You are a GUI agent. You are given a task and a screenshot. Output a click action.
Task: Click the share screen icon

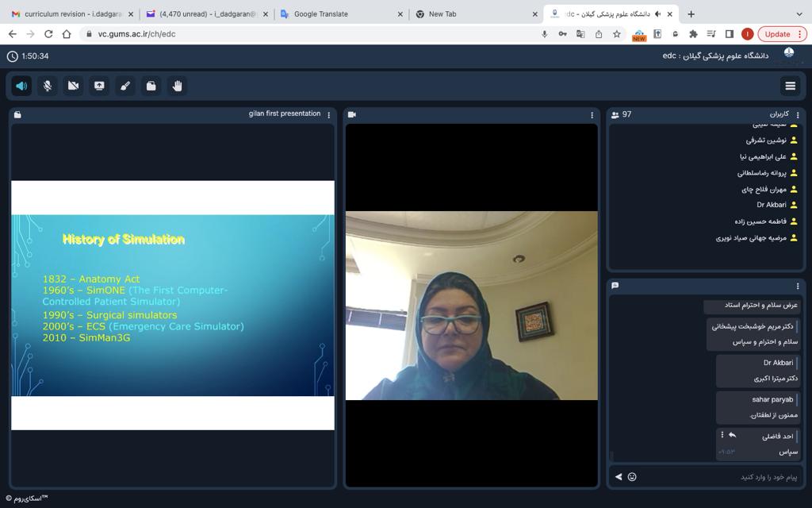[99, 86]
